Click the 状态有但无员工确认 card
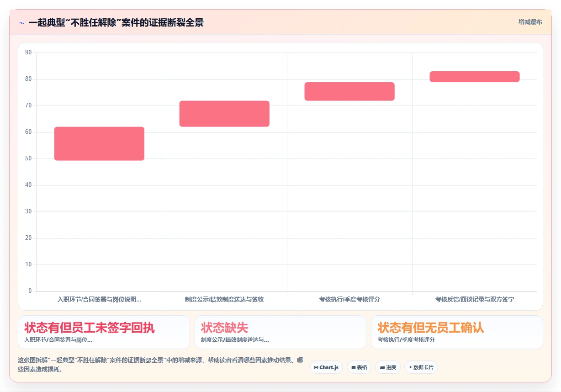Screen dimensions: 561x392 [457, 332]
